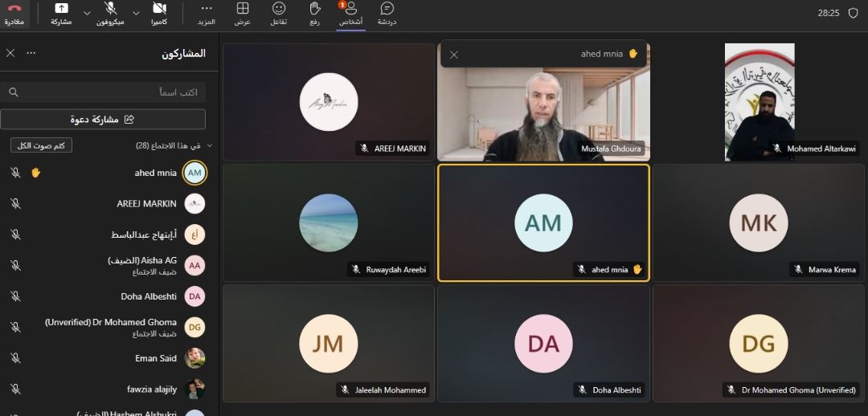Screen dimensions: 868x416
Task: Dismiss the ahed mnia raised hand notification
Action: [454, 55]
